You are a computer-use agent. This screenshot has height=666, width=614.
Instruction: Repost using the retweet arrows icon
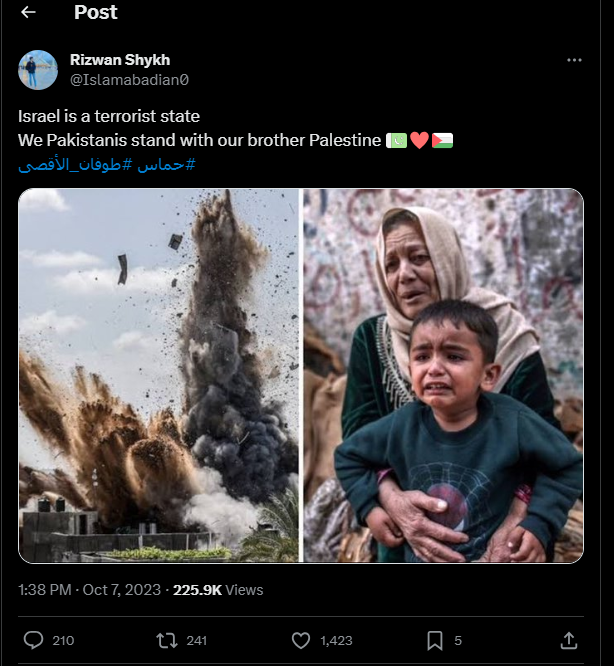(x=167, y=640)
